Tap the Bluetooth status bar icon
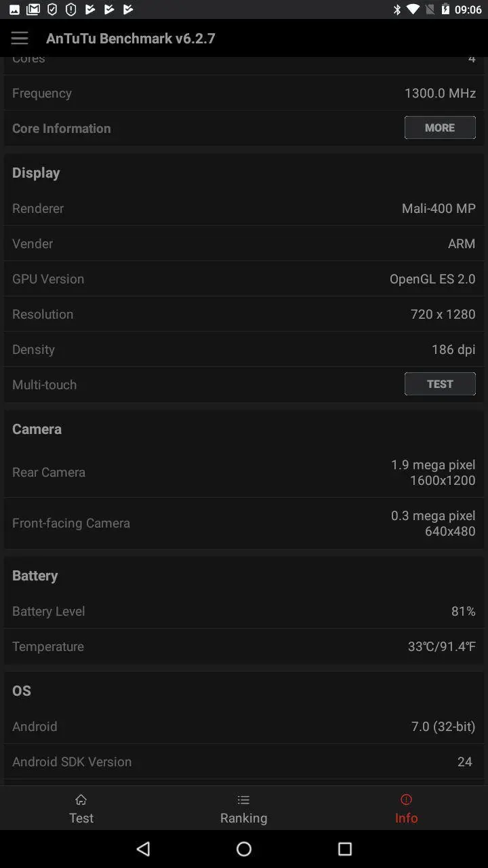The width and height of the screenshot is (488, 868). (397, 9)
